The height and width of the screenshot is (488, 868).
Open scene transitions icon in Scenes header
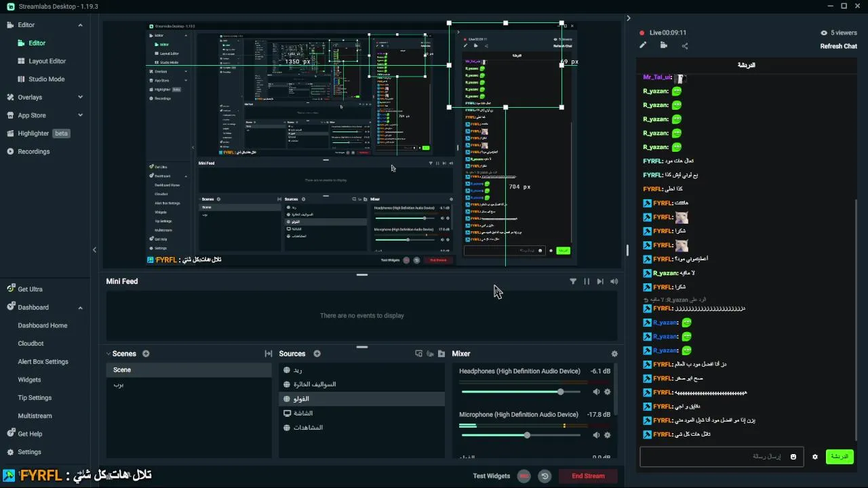click(268, 354)
